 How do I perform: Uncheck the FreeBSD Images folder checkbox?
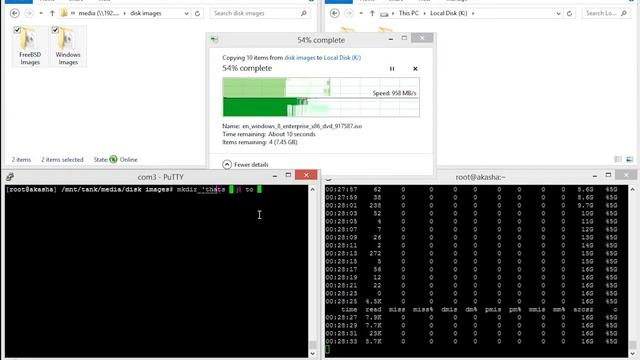point(17,30)
